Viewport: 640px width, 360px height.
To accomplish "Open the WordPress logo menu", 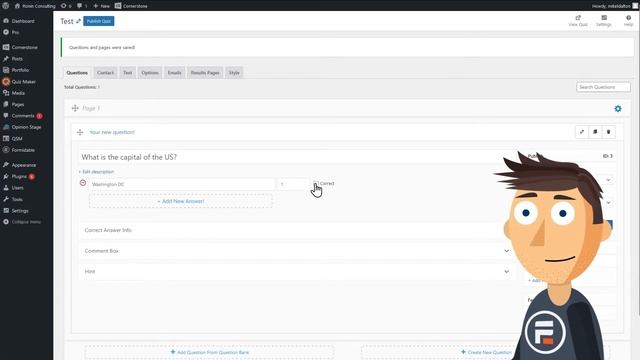I will (6, 6).
